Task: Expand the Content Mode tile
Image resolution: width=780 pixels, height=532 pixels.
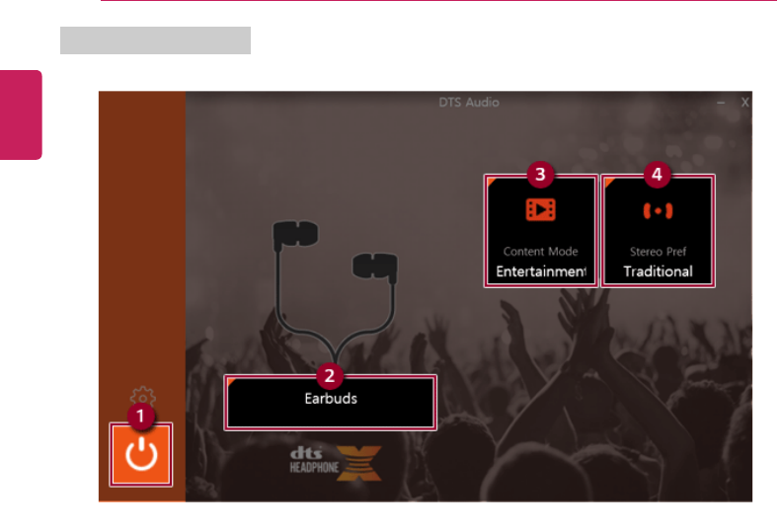Action: pos(541,231)
